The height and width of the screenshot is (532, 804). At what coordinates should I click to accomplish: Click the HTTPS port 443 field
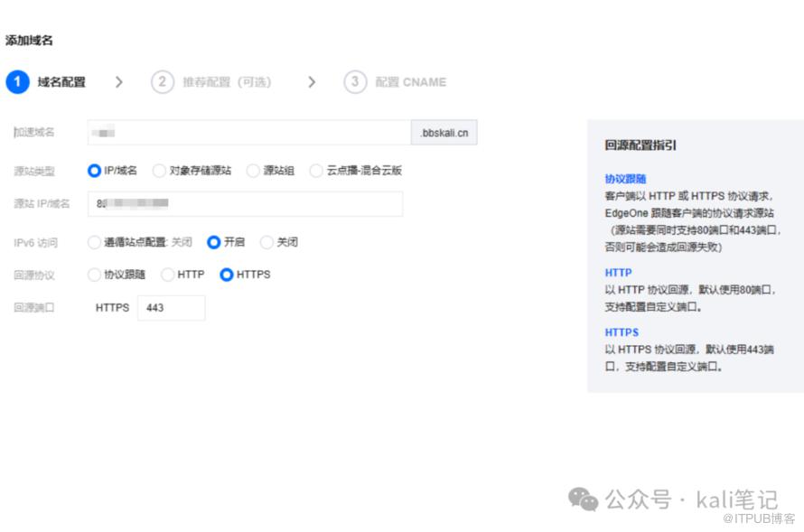tap(171, 308)
